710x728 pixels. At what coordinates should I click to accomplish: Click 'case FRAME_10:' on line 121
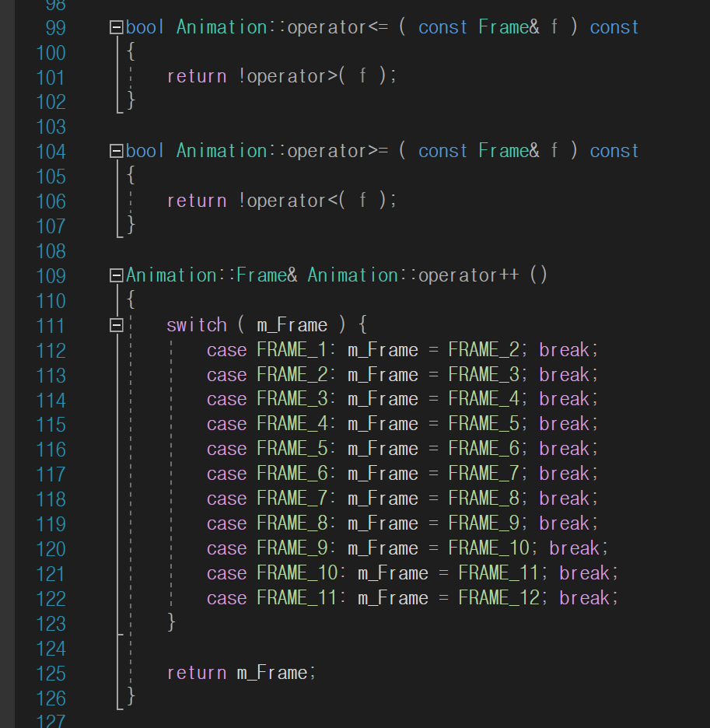pos(276,573)
